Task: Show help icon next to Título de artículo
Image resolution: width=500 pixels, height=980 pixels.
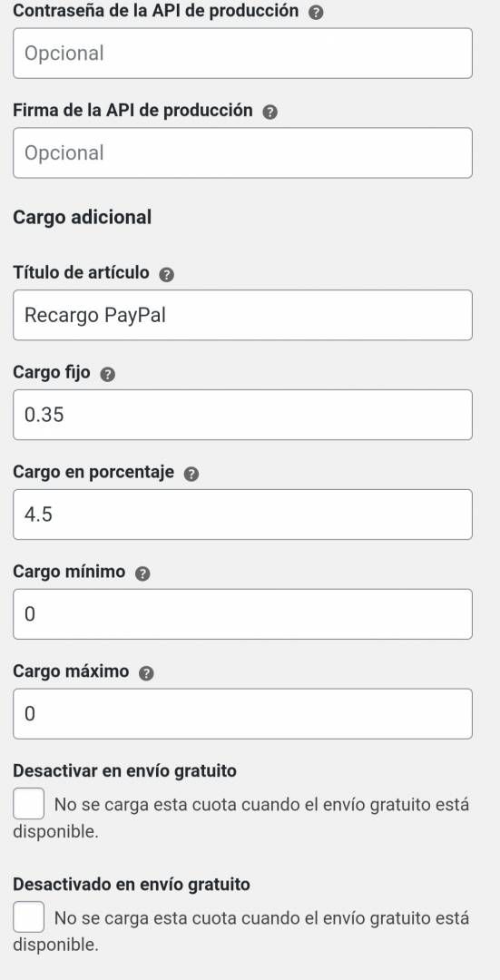Action: click(166, 274)
